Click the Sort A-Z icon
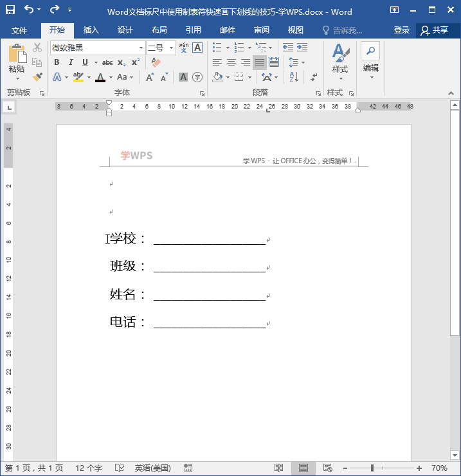The height and width of the screenshot is (476, 461). pos(294,77)
